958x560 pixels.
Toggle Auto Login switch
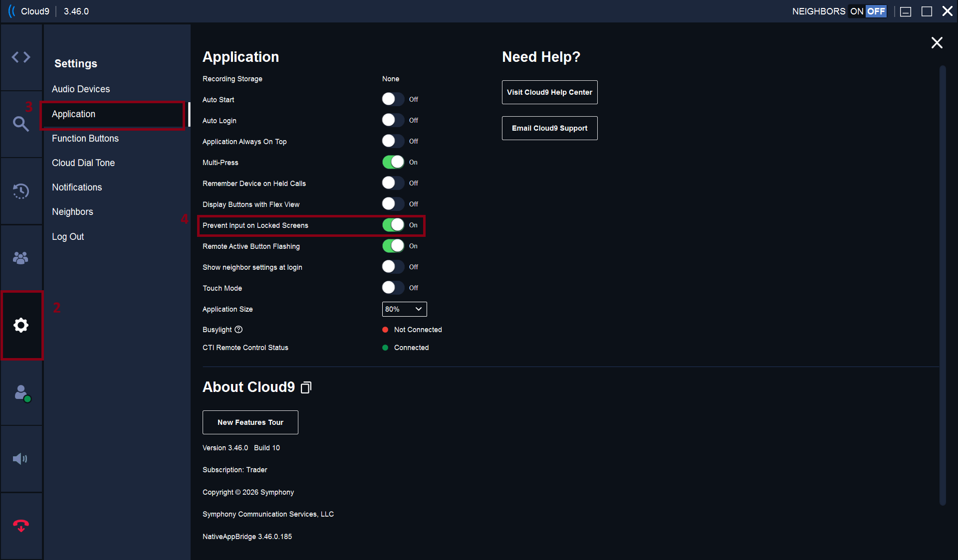coord(393,120)
